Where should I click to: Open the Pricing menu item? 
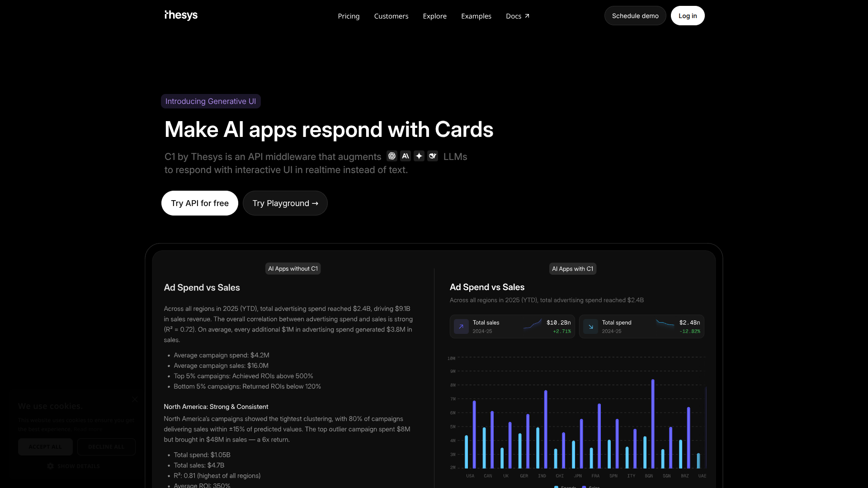(x=349, y=16)
